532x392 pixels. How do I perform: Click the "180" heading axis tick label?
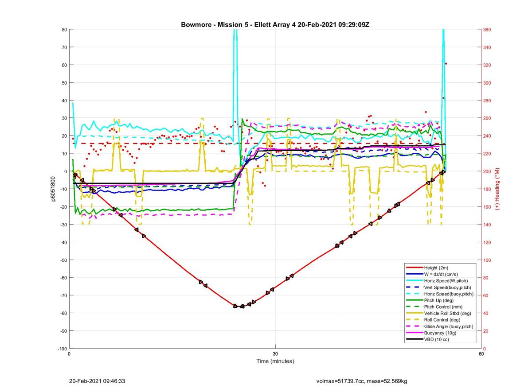[x=488, y=189]
